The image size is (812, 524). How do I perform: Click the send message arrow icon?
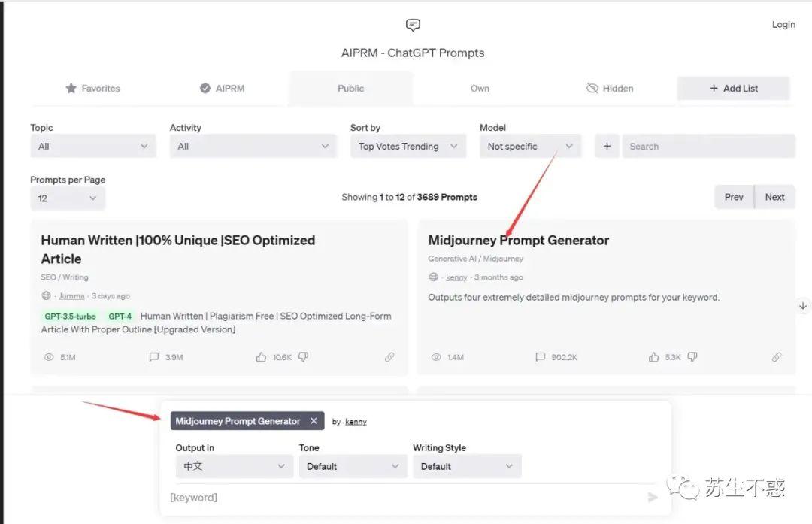pos(653,498)
